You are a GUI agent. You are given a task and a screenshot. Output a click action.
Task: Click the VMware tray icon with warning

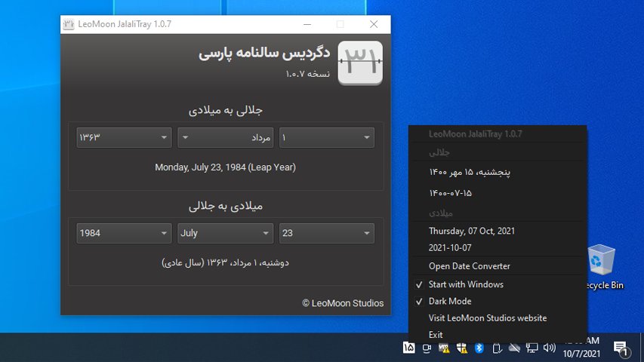pyautogui.click(x=444, y=348)
